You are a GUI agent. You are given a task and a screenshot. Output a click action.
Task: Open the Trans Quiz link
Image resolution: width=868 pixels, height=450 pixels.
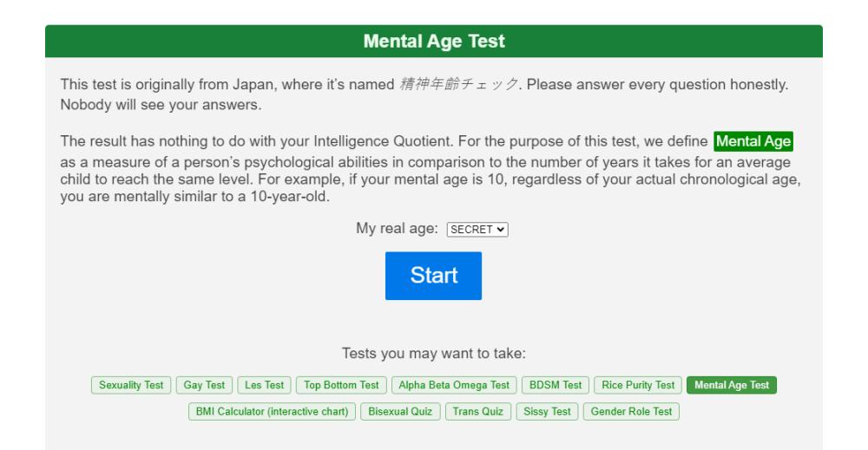(x=477, y=412)
